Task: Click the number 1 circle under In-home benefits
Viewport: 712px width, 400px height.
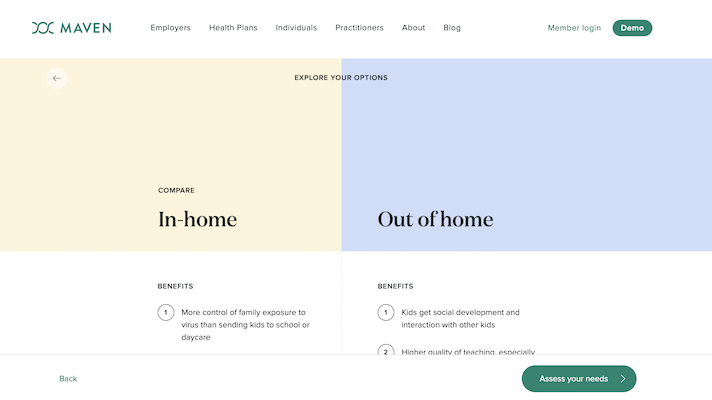Action: click(x=166, y=313)
